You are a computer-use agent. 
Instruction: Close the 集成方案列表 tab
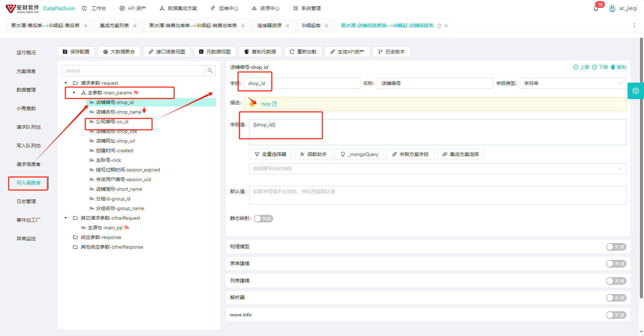click(135, 26)
